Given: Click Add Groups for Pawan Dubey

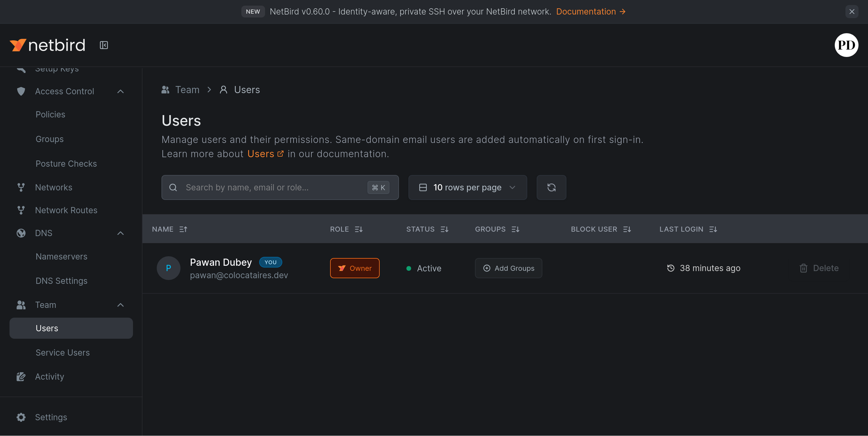Looking at the screenshot, I should 508,268.
